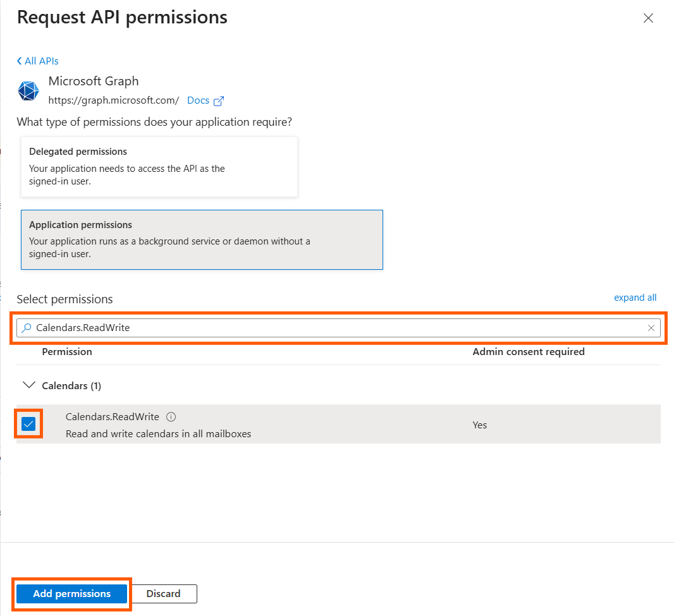Click the magnifier icon in the search box

coord(27,328)
